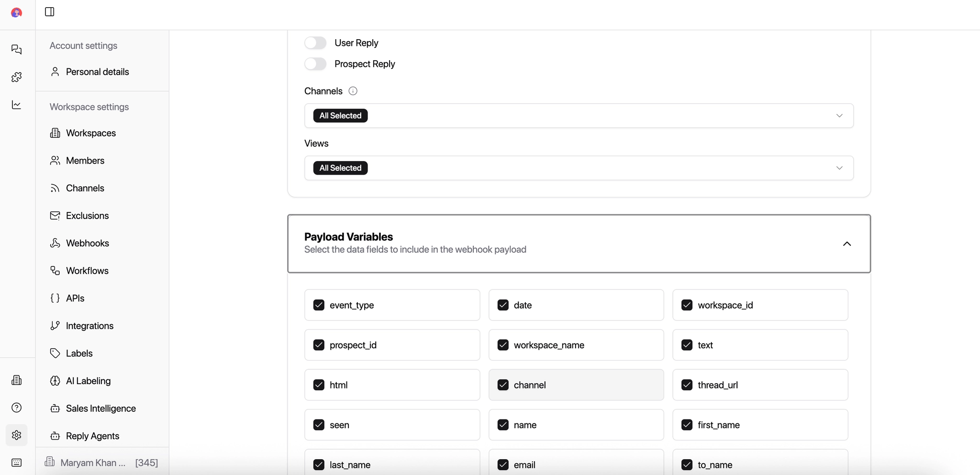Open the settings gear icon

tap(17, 435)
